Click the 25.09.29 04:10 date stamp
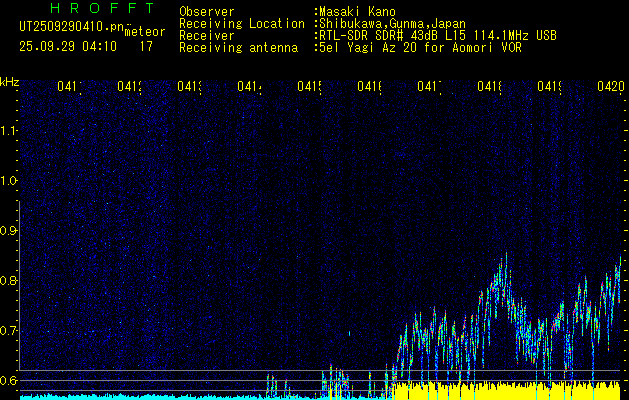 [x=67, y=46]
